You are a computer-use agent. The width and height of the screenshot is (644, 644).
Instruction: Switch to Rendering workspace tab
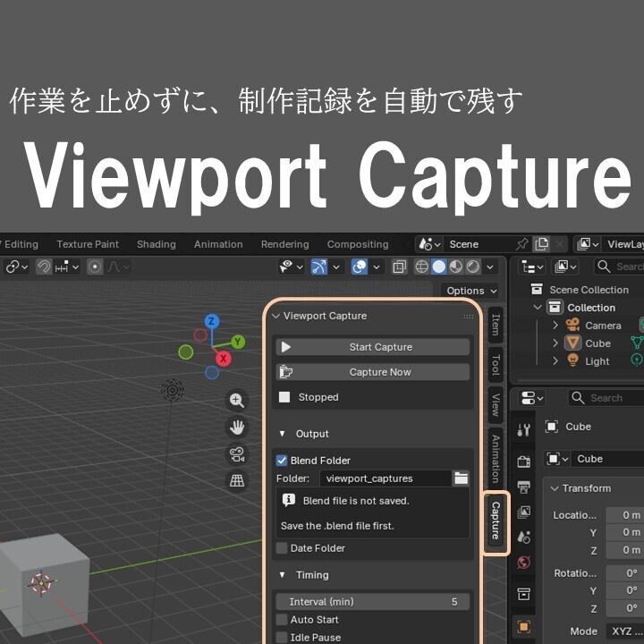point(285,244)
